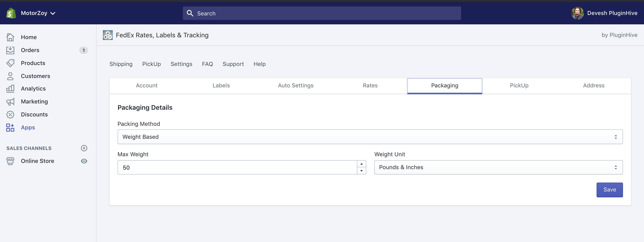Click the Customers person icon
Screen dimensions: 644x242
pos(10,76)
